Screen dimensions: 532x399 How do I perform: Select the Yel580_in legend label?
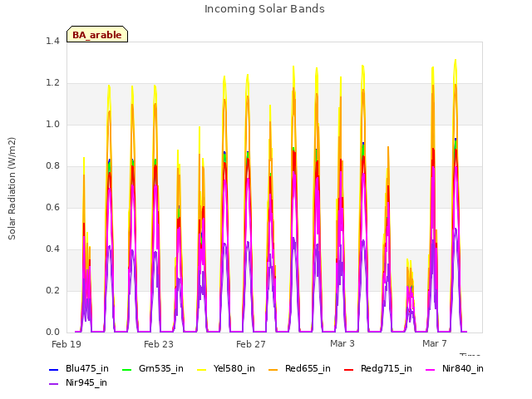pyautogui.click(x=234, y=368)
